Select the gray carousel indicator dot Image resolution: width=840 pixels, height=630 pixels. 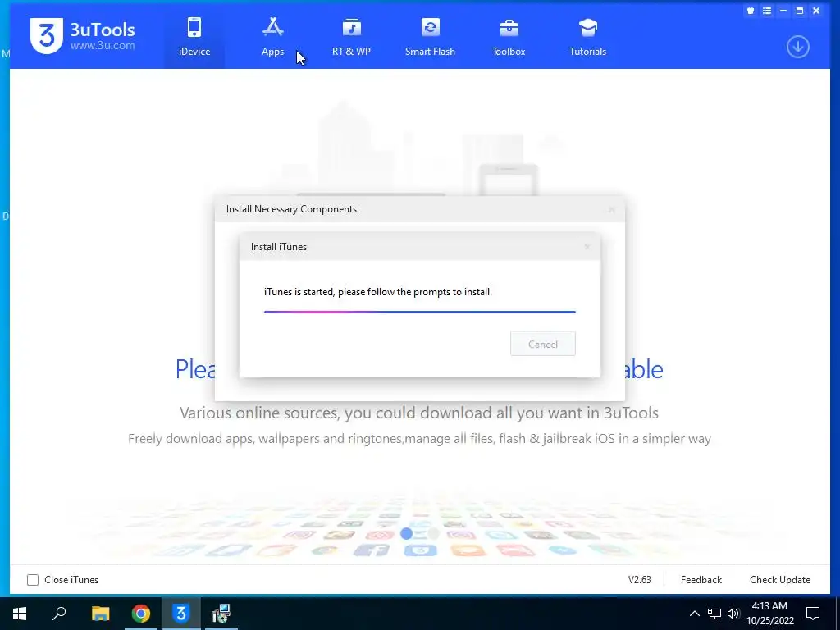(433, 533)
